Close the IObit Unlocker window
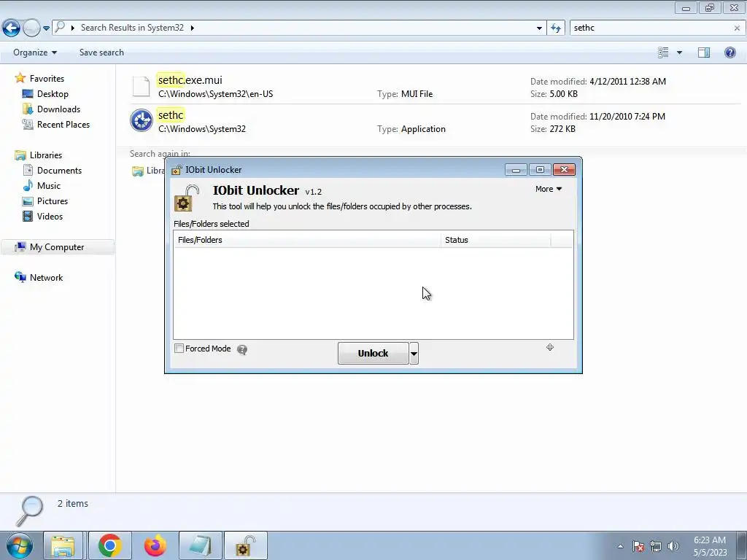The height and width of the screenshot is (560, 747). click(x=564, y=169)
